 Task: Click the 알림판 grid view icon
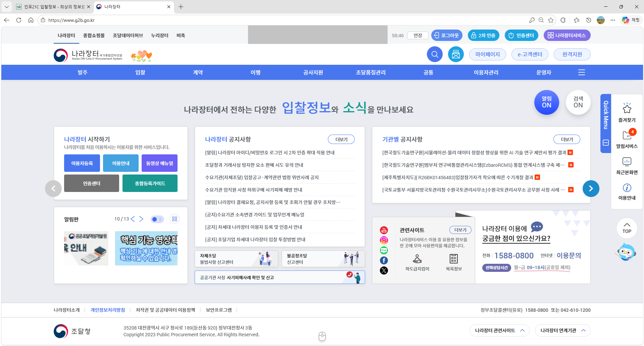[175, 219]
